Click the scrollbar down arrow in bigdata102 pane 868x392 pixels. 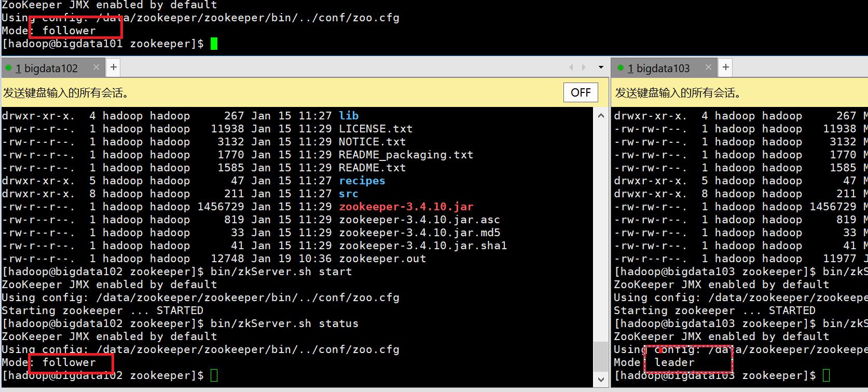click(601, 380)
